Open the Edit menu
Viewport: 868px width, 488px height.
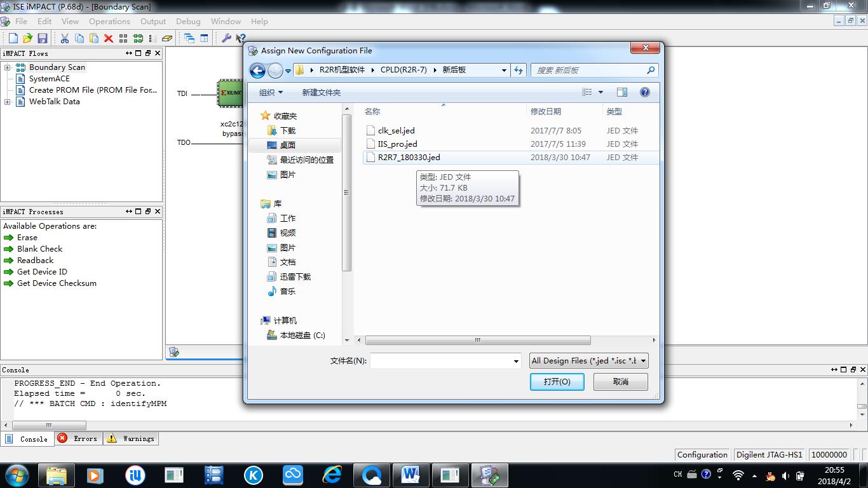[x=44, y=21]
